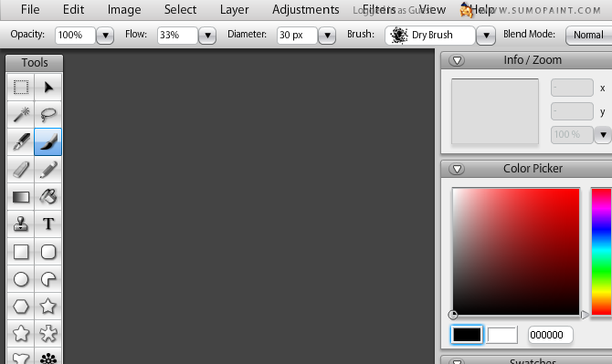Click the Dry Brush preview icon

point(399,35)
